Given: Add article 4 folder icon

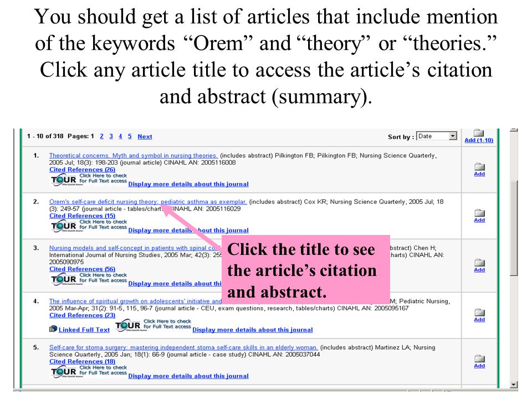Looking at the screenshot, I should click(x=479, y=313).
